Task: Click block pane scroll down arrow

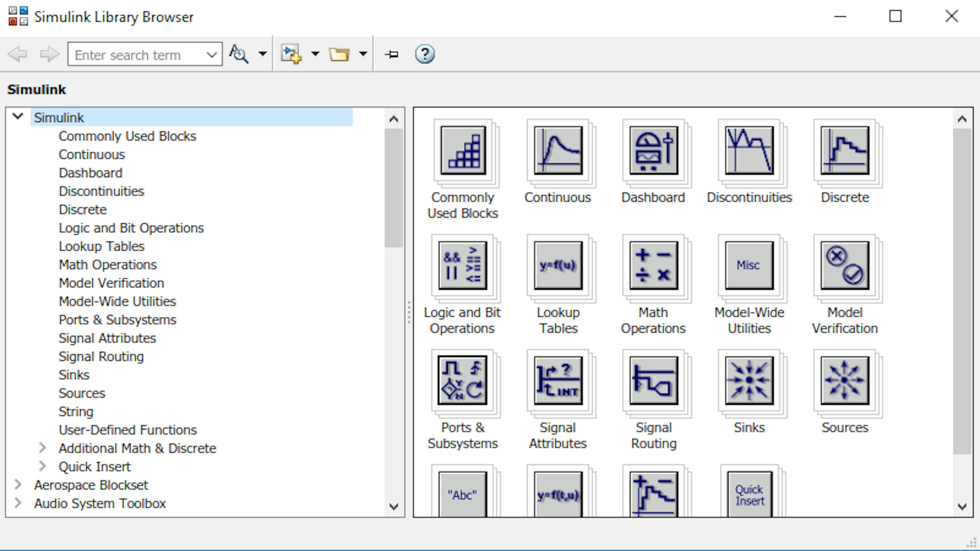Action: (962, 506)
